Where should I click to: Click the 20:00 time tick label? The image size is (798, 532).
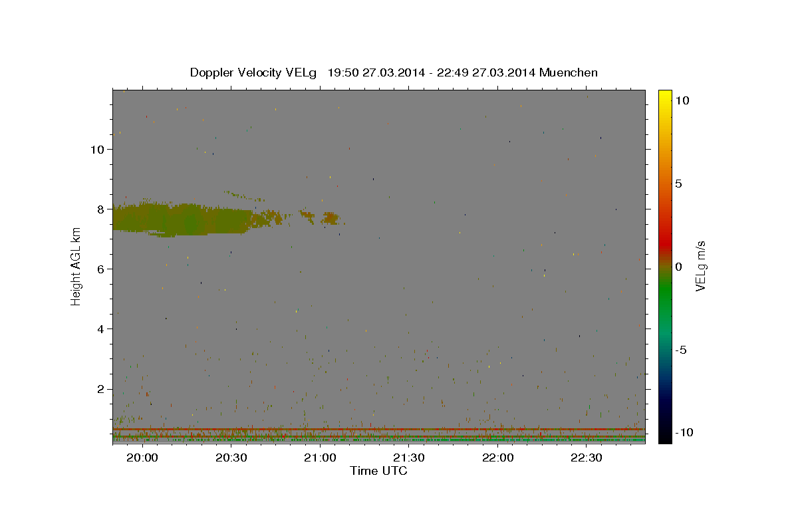pos(142,458)
